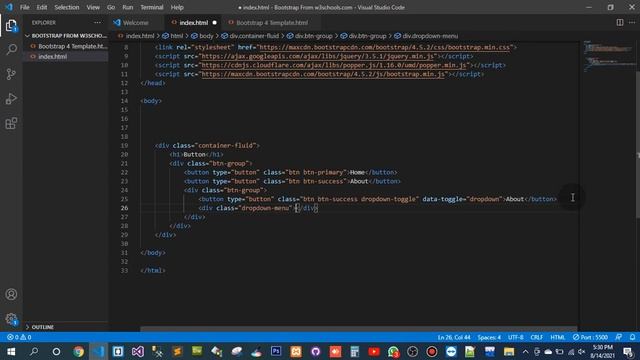Change language mode HTML

558,337
